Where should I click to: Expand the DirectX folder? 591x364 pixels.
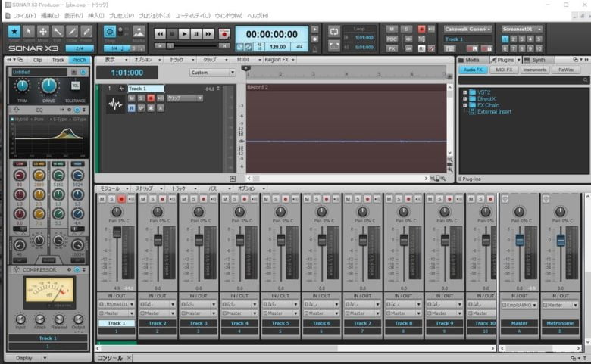(x=464, y=98)
